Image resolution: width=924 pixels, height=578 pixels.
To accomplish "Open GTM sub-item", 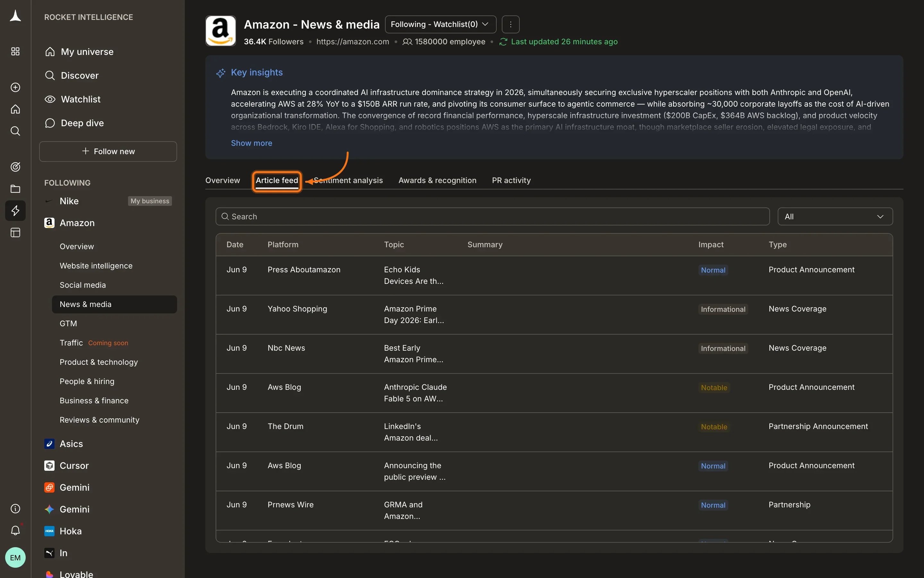I will tap(68, 323).
